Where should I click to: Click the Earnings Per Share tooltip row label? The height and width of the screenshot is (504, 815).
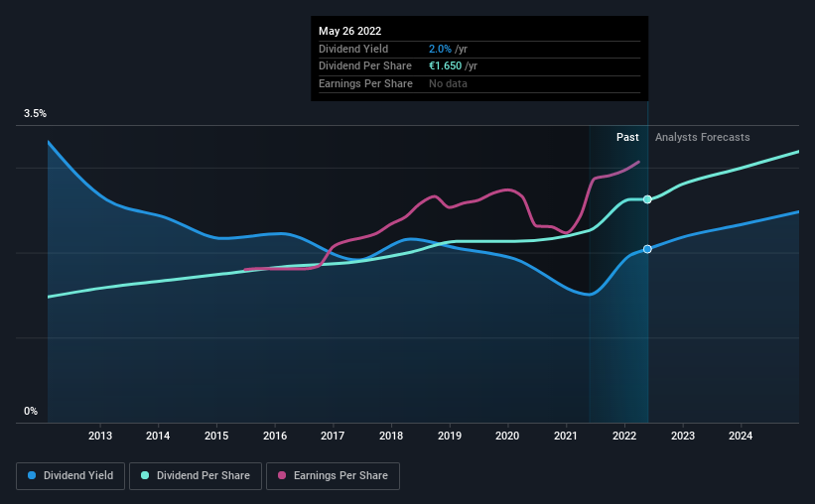click(x=365, y=83)
